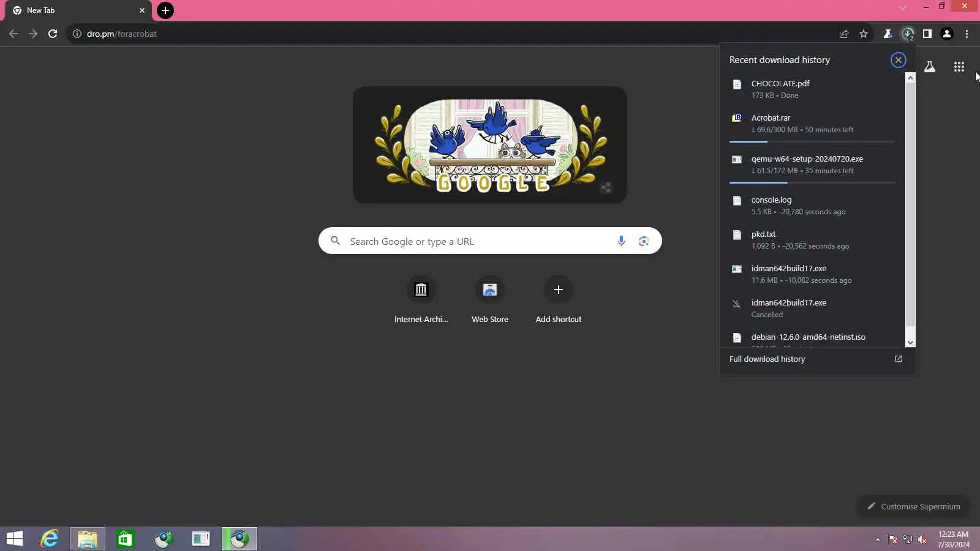Open the Web Store shortcut
The height and width of the screenshot is (551, 980).
tap(490, 300)
